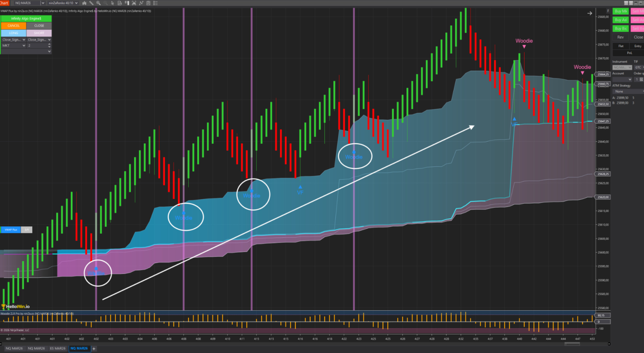Open the data box document icon

(x=120, y=3)
